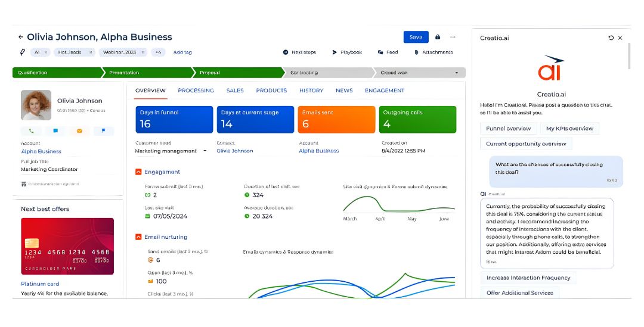
Task: Click the Created on date value
Action: (403, 151)
